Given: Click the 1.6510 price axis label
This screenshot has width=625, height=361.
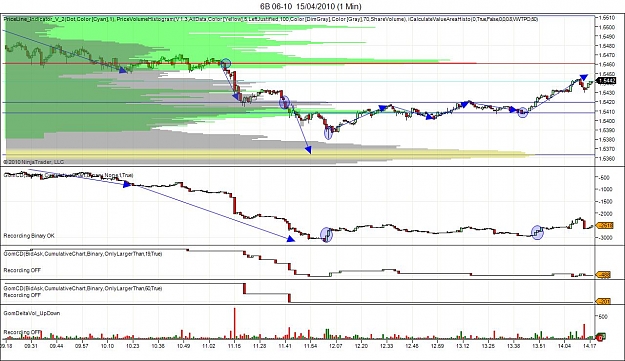Looking at the screenshot, I should point(607,18).
